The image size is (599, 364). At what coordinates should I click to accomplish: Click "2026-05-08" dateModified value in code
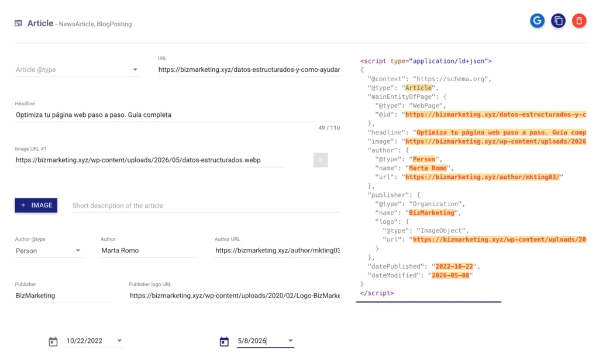450,275
